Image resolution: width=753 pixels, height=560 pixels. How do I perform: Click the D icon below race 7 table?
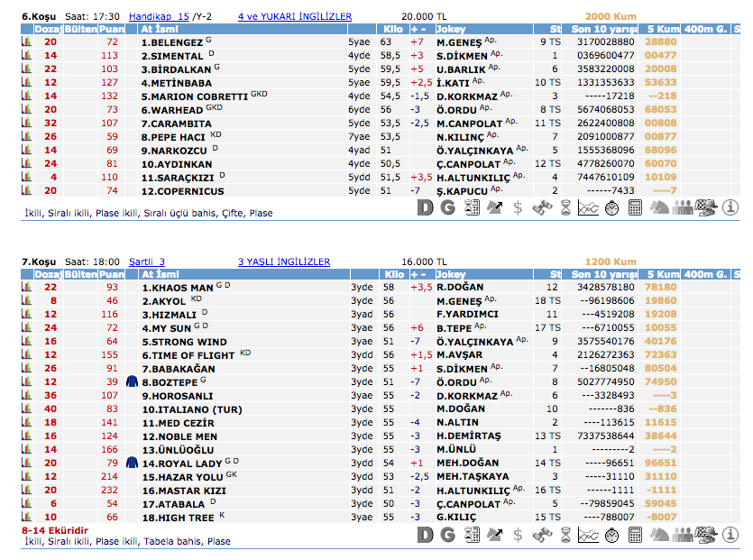pos(426,537)
